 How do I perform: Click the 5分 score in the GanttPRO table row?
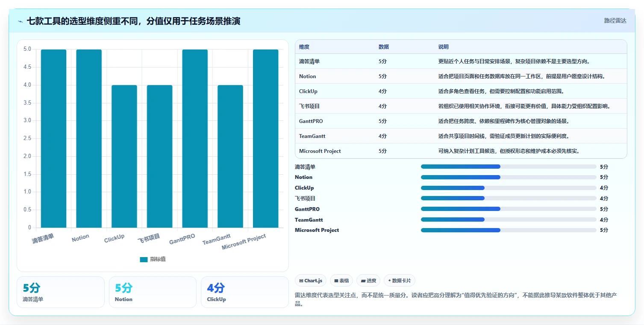382,121
